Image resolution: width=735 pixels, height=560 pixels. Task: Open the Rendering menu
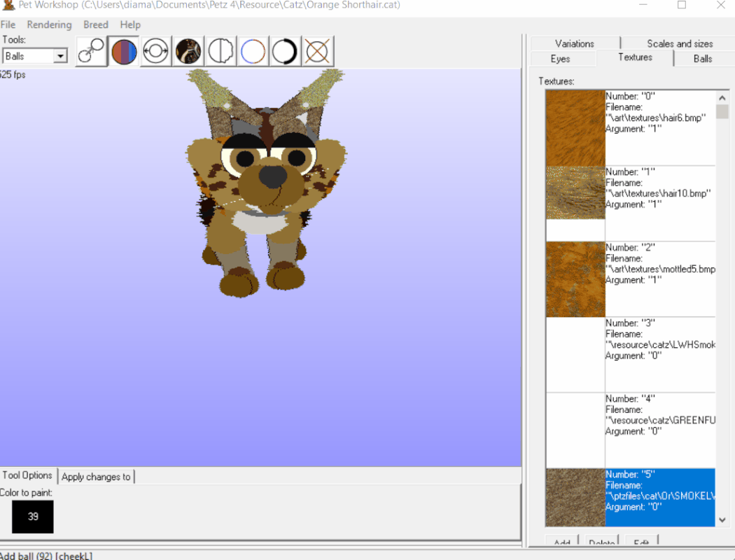click(x=49, y=24)
